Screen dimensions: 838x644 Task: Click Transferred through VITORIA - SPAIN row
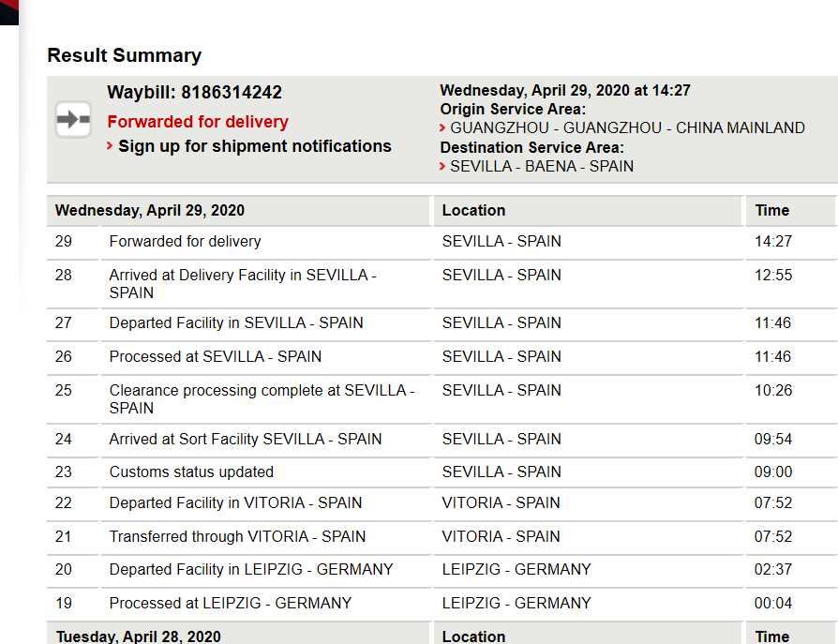[441, 536]
